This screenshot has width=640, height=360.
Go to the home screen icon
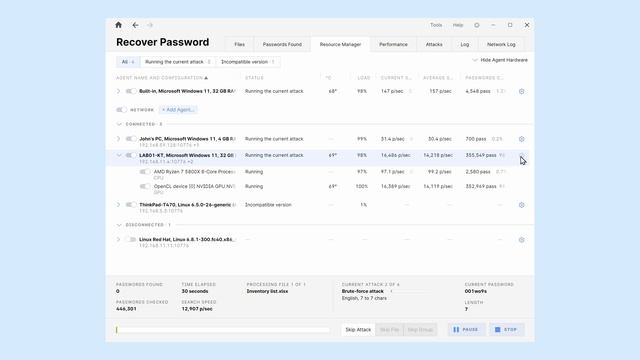(x=118, y=25)
